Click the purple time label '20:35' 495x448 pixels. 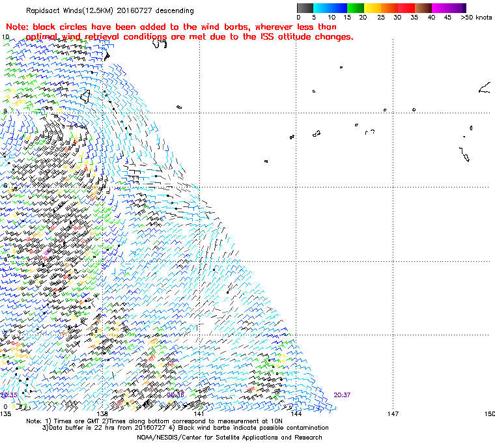coord(8,395)
